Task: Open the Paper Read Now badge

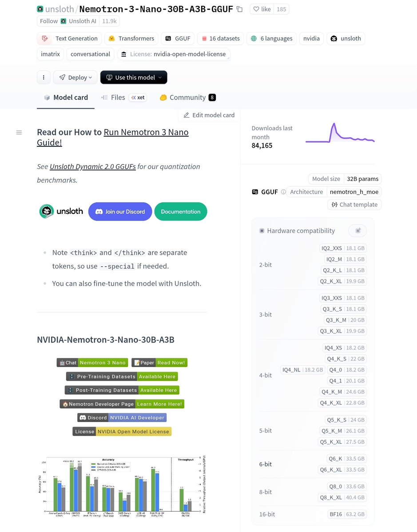Action: pyautogui.click(x=159, y=363)
